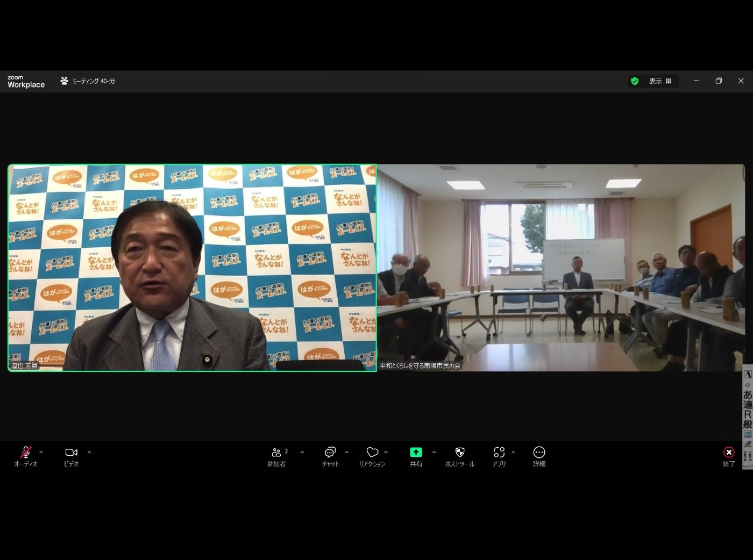Expand the participants options chevron
The height and width of the screenshot is (560, 753).
(x=302, y=452)
